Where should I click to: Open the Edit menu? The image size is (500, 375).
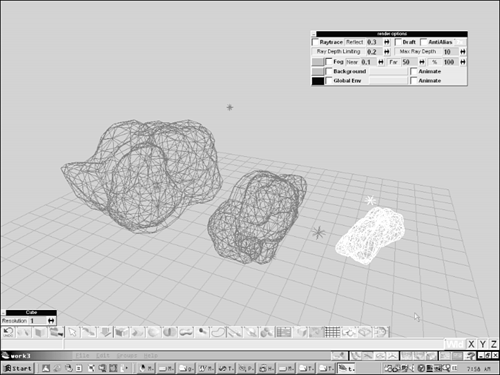point(102,356)
